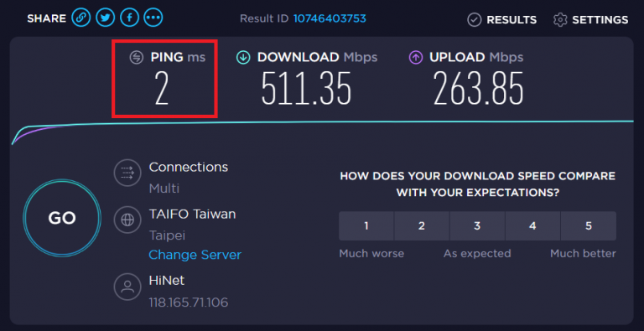Click the Connections multi arrows icon
The width and height of the screenshot is (644, 331).
(127, 173)
